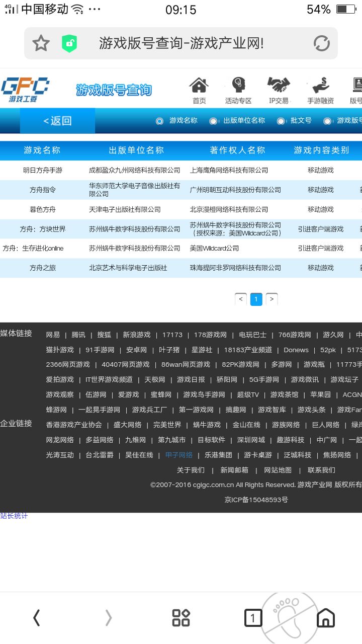The image size is (362, 644).
Task: Tap the green security shield icon
Action: point(69,43)
